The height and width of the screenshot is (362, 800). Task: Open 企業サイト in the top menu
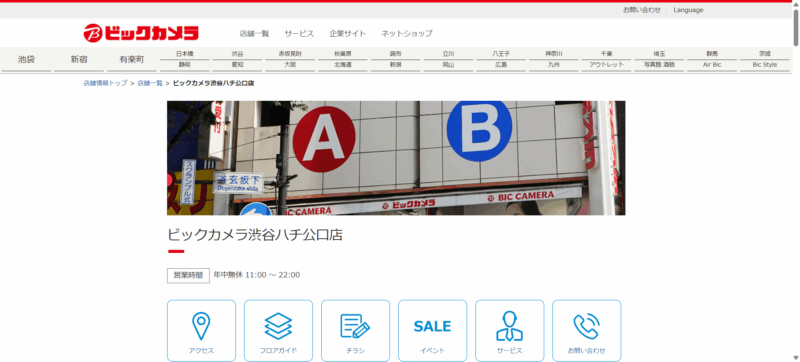click(x=347, y=34)
